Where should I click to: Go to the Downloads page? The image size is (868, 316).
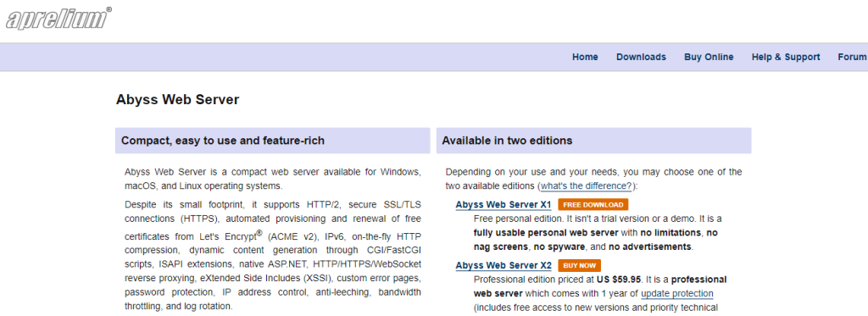click(x=641, y=57)
